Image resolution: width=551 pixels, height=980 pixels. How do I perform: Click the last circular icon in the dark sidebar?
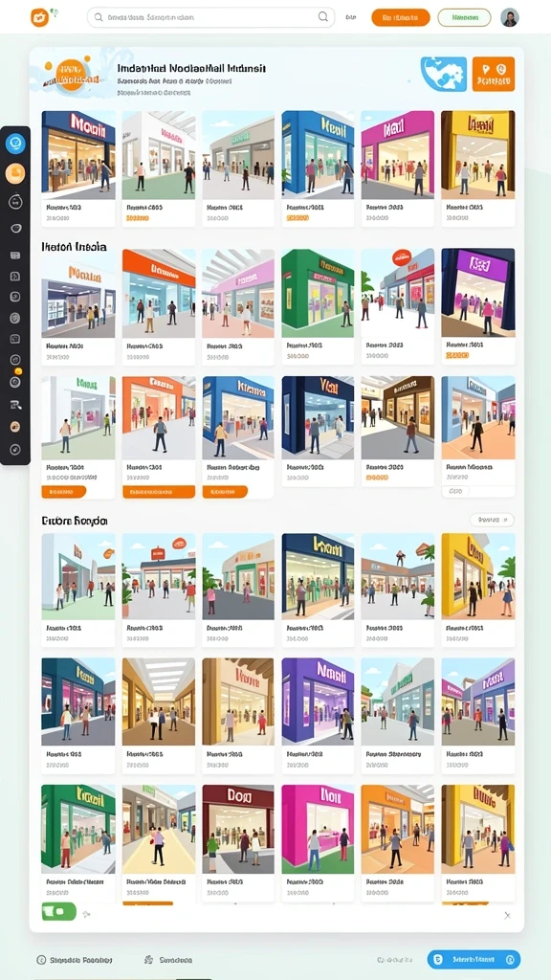tap(15, 450)
